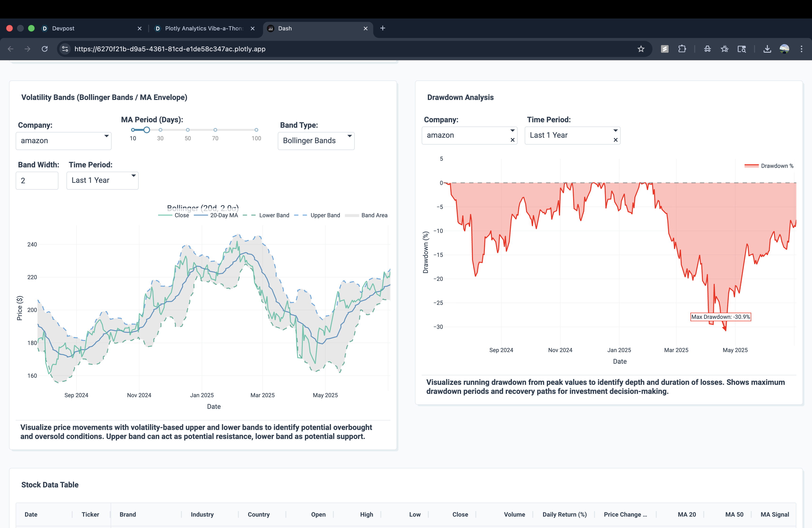Toggle Drawdown % legend entry
812x528 pixels.
coord(777,166)
